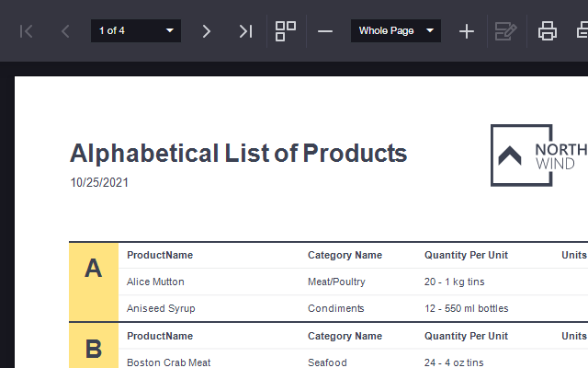The width and height of the screenshot is (588, 368).
Task: Zoom out with the minus icon
Action: tap(325, 31)
